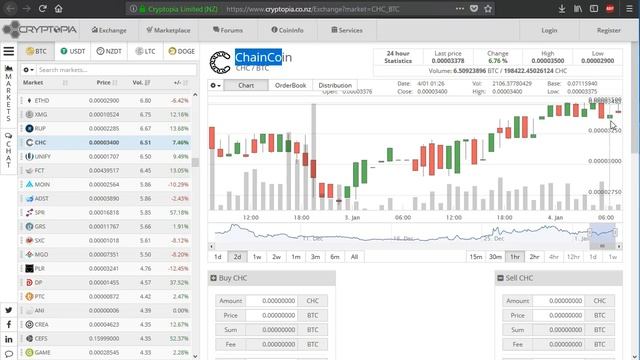Go to browser home icon
The image size is (640, 360).
coord(58,9)
